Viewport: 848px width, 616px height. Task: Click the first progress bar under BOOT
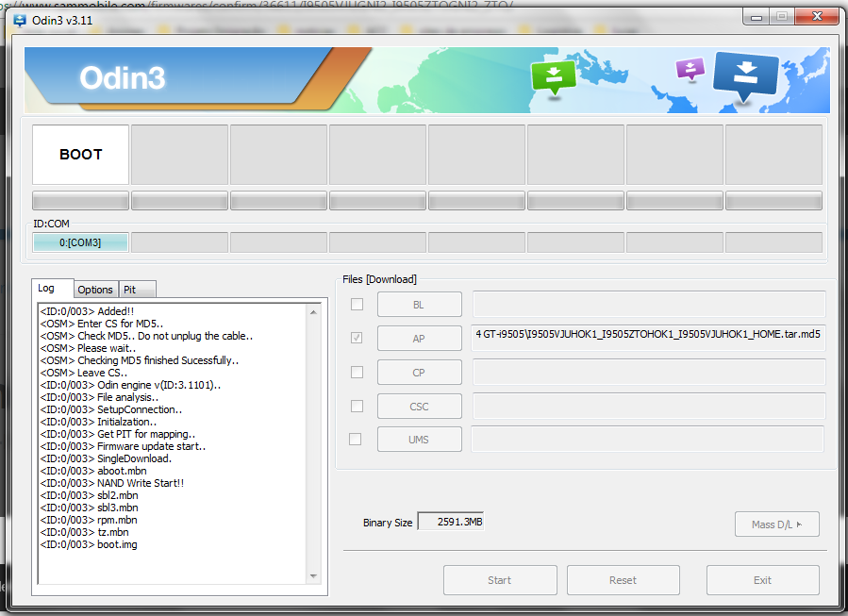[x=80, y=201]
